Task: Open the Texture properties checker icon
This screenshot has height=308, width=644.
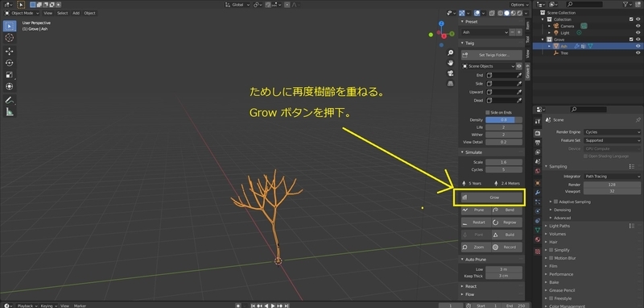Action: point(538,252)
